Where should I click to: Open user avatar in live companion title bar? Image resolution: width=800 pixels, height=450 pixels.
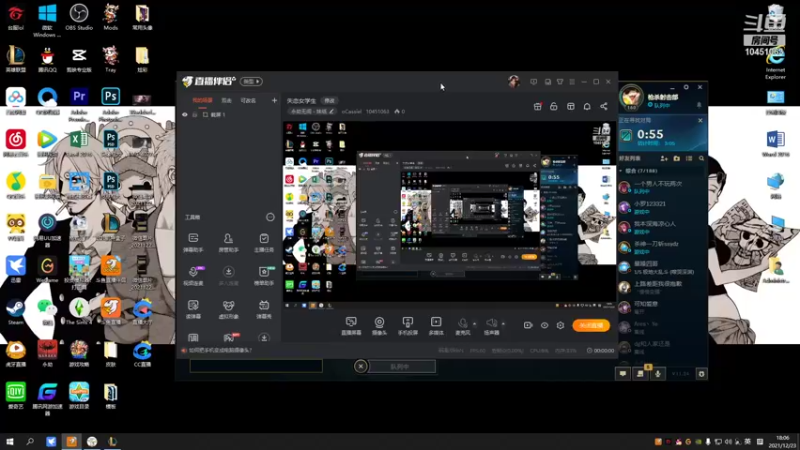point(514,81)
